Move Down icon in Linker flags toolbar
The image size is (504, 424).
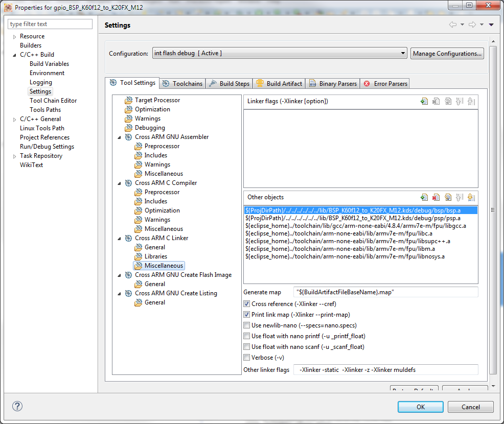pos(471,102)
